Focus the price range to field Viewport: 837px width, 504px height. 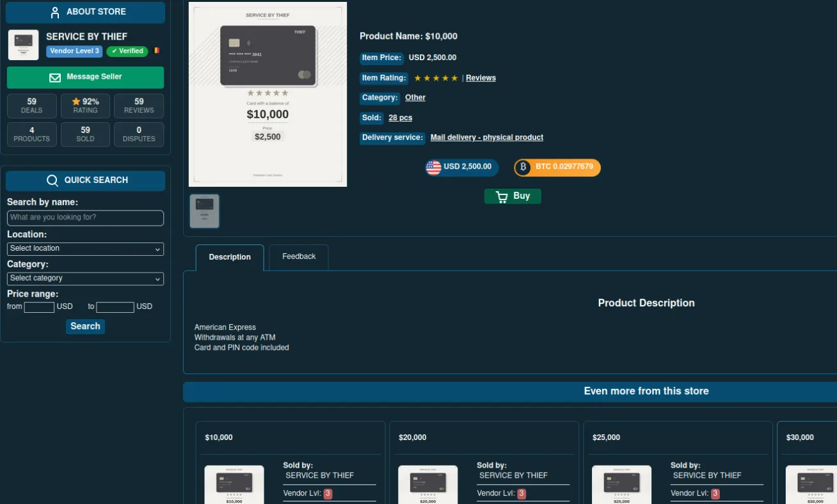point(115,308)
